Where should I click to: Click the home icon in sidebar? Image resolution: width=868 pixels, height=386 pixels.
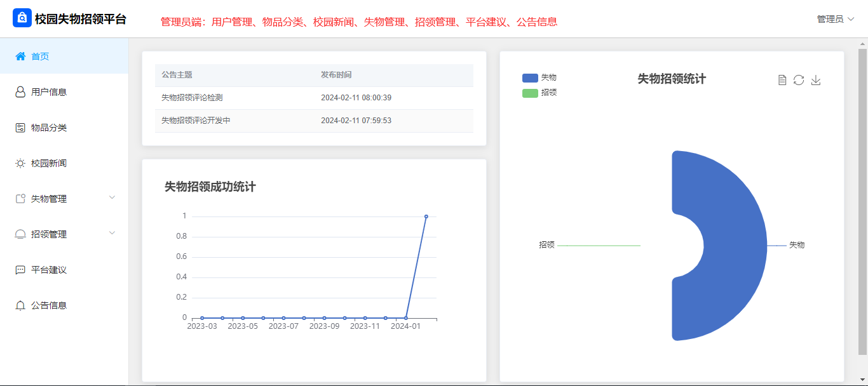tap(20, 57)
